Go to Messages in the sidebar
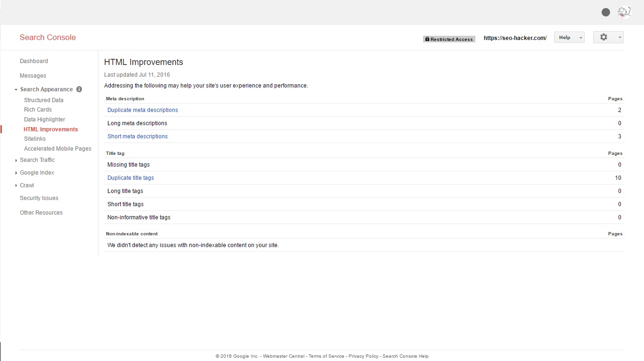 [33, 76]
